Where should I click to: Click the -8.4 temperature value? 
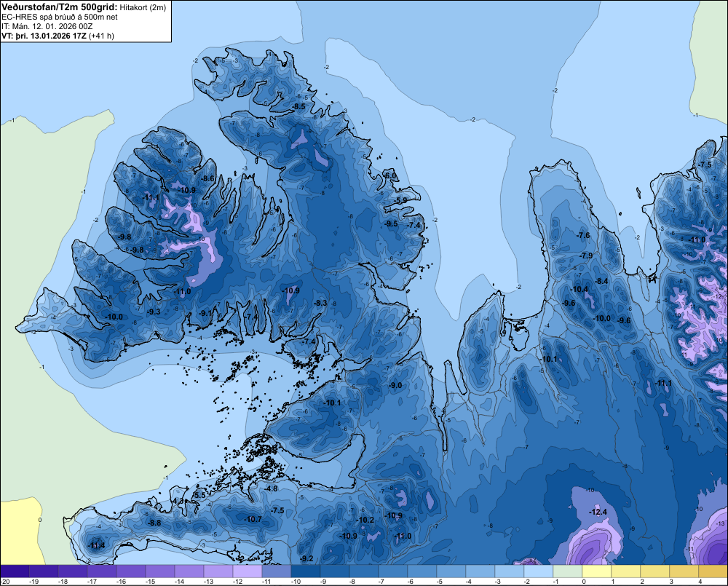point(602,281)
